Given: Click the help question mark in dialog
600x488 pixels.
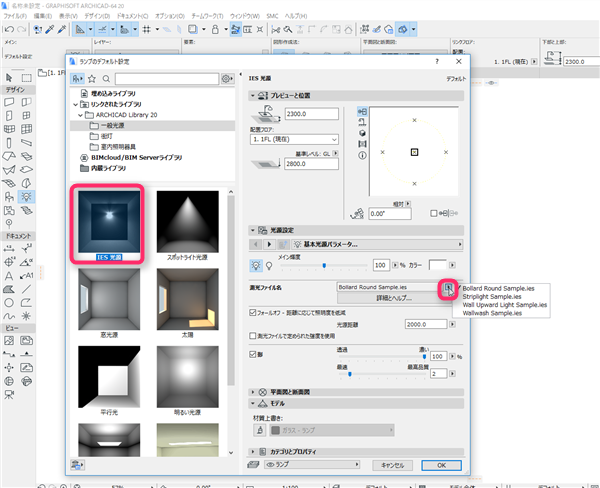Looking at the screenshot, I should tap(437, 62).
